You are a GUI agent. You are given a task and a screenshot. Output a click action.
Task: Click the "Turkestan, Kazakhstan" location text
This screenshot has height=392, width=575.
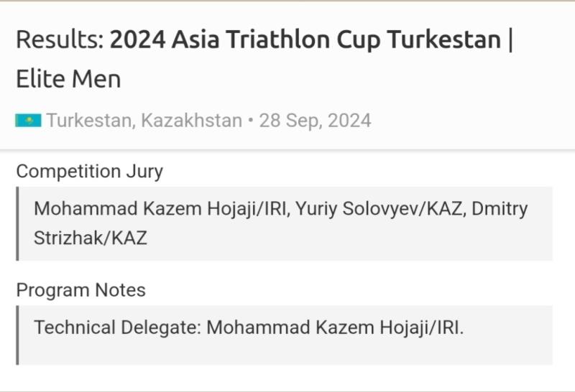[144, 121]
